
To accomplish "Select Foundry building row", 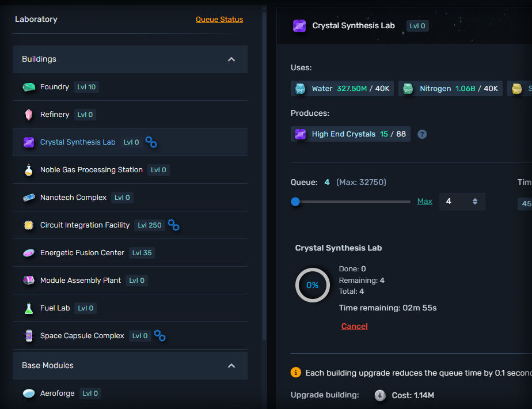I will [130, 87].
